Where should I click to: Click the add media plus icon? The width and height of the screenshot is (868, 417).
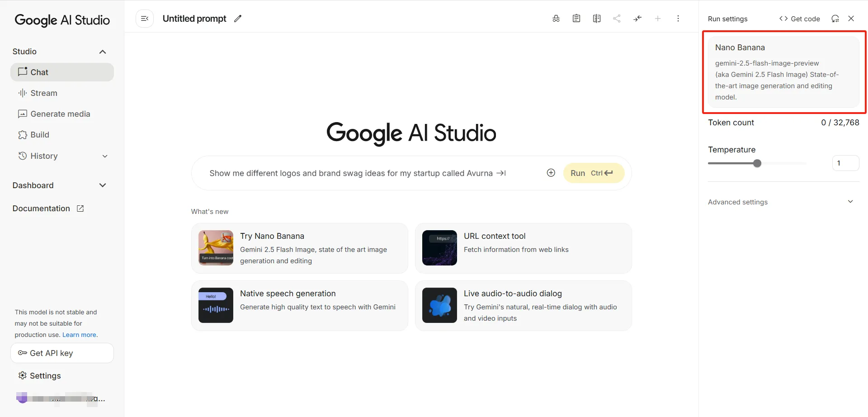551,173
